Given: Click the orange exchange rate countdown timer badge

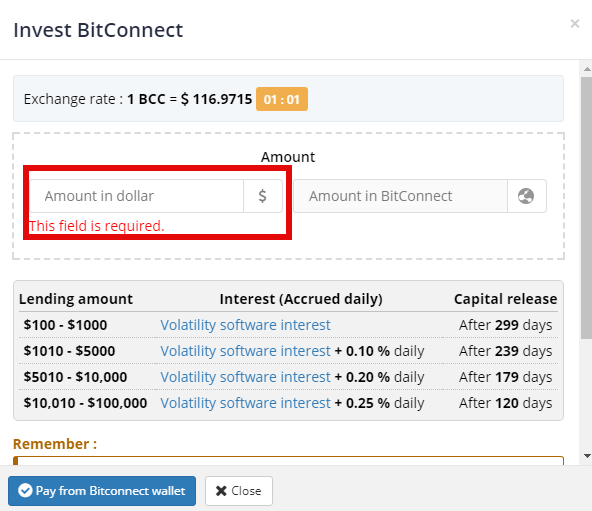Looking at the screenshot, I should pyautogui.click(x=282, y=99).
